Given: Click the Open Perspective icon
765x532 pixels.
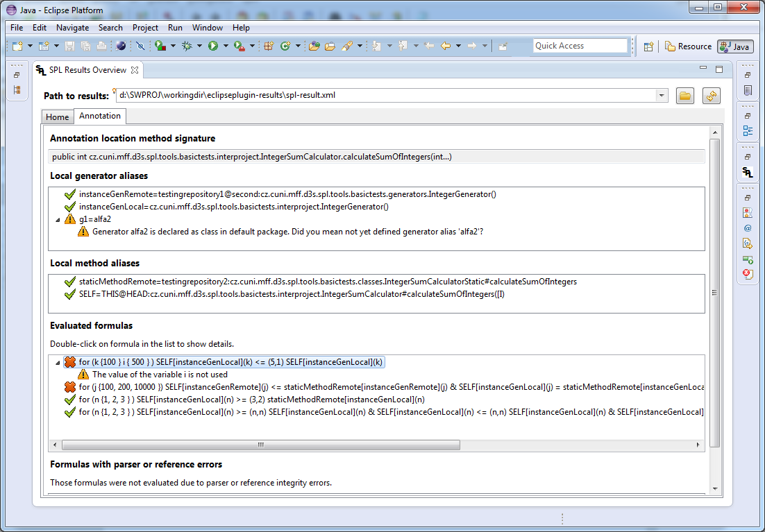Looking at the screenshot, I should [648, 46].
